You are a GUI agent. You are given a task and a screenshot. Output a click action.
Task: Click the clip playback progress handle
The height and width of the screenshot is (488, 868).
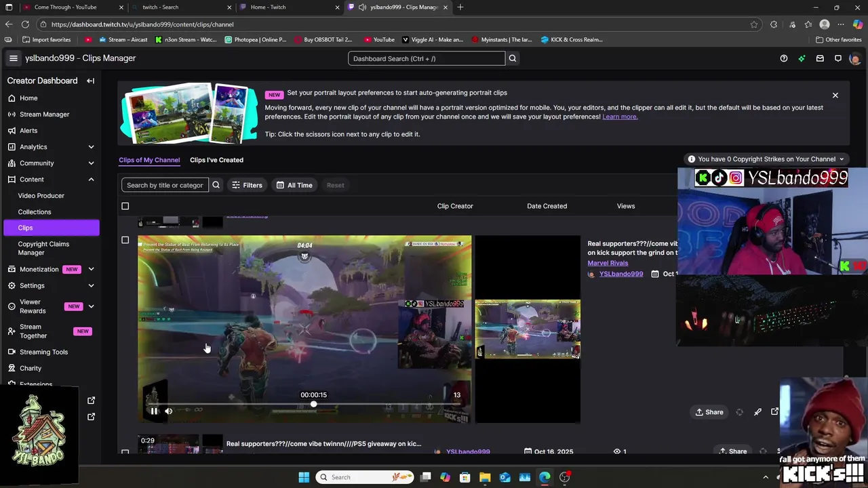(x=313, y=404)
